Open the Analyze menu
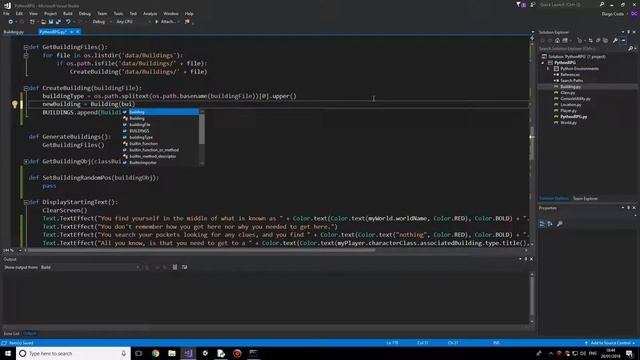Image resolution: width=640 pixels, height=360 pixels. [x=150, y=13]
